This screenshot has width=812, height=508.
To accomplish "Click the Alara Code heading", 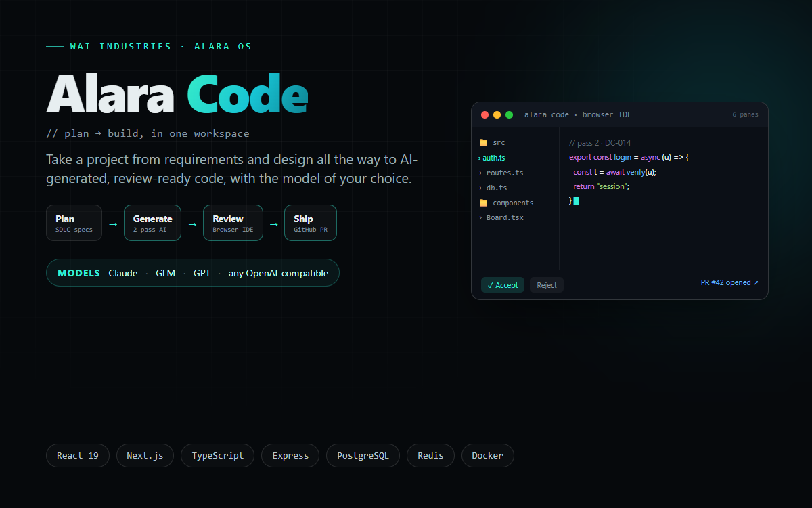I will (x=177, y=93).
